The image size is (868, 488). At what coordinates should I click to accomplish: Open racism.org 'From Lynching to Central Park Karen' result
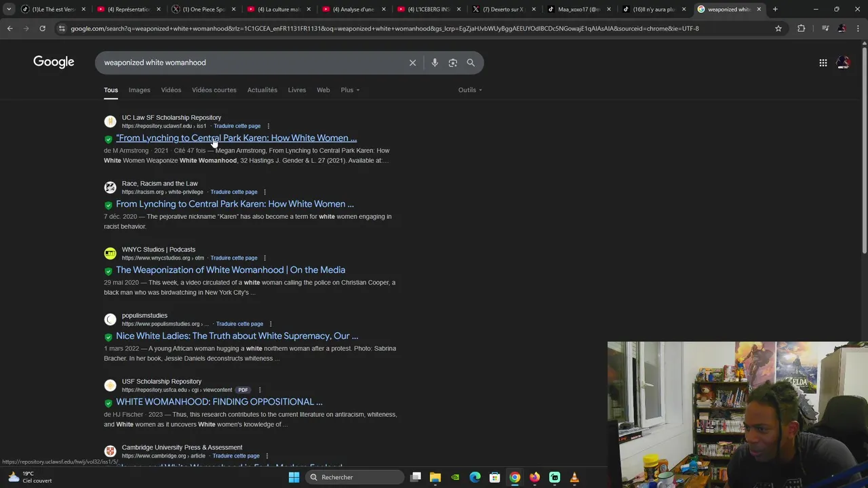click(x=235, y=204)
